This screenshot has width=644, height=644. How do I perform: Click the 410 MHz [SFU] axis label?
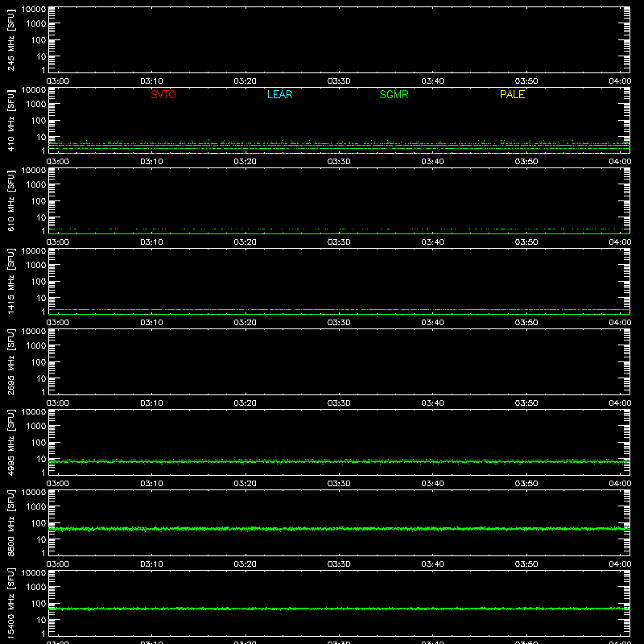10,120
